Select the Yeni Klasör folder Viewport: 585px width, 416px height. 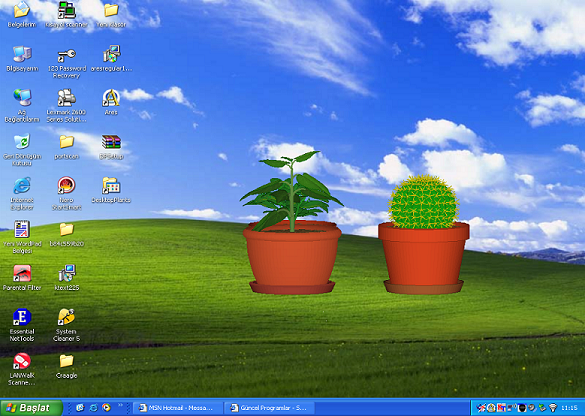(x=111, y=14)
